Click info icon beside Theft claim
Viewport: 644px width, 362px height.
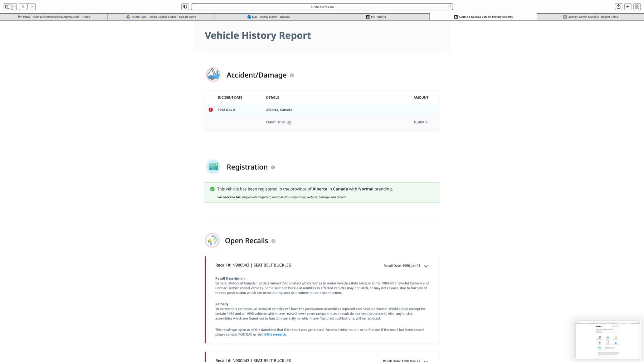point(289,123)
